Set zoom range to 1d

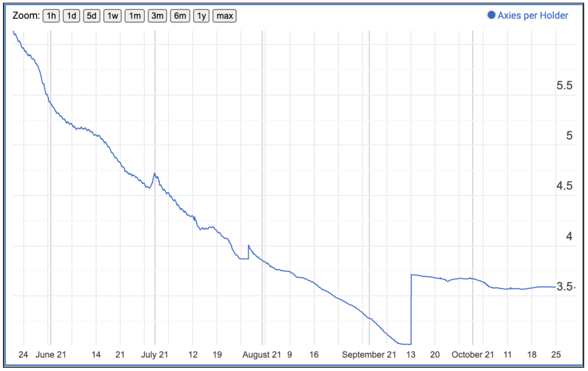pos(71,16)
